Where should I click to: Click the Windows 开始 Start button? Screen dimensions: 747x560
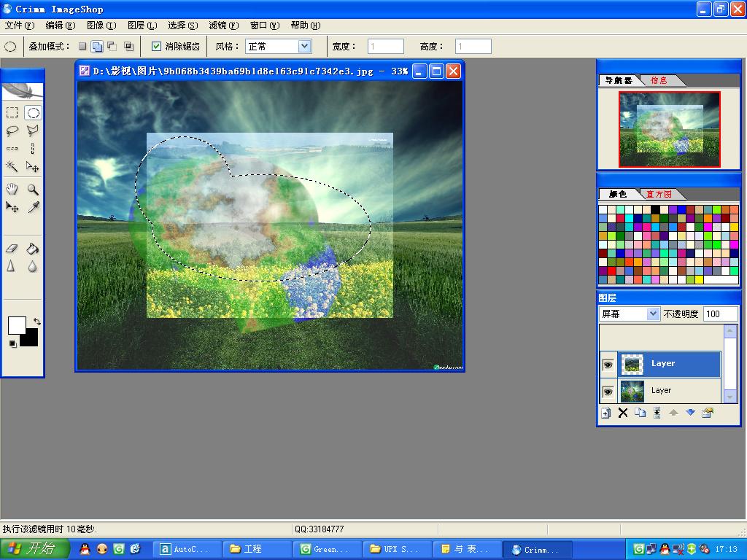35,549
